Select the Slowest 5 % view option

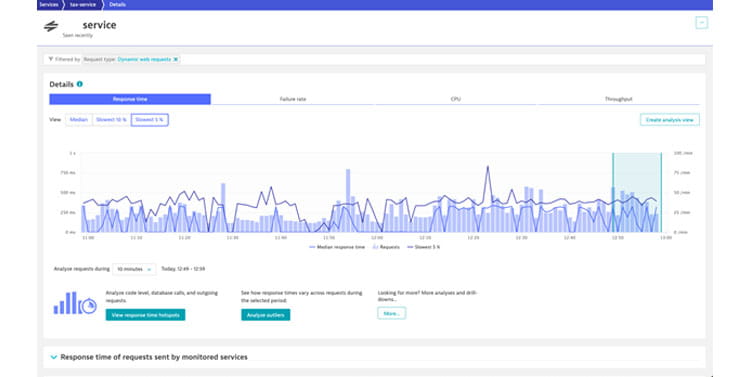[x=150, y=120]
